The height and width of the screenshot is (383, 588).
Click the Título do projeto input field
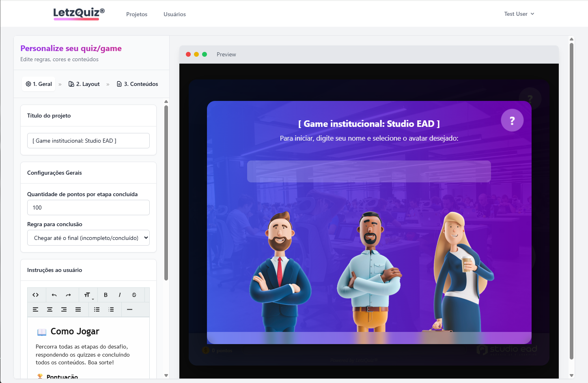tap(88, 141)
